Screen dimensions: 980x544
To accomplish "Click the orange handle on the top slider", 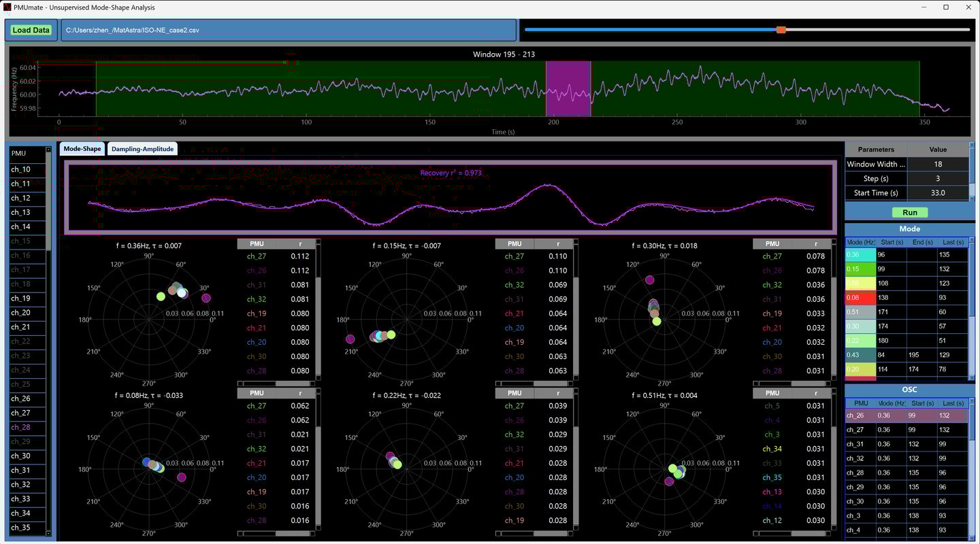I will [781, 29].
